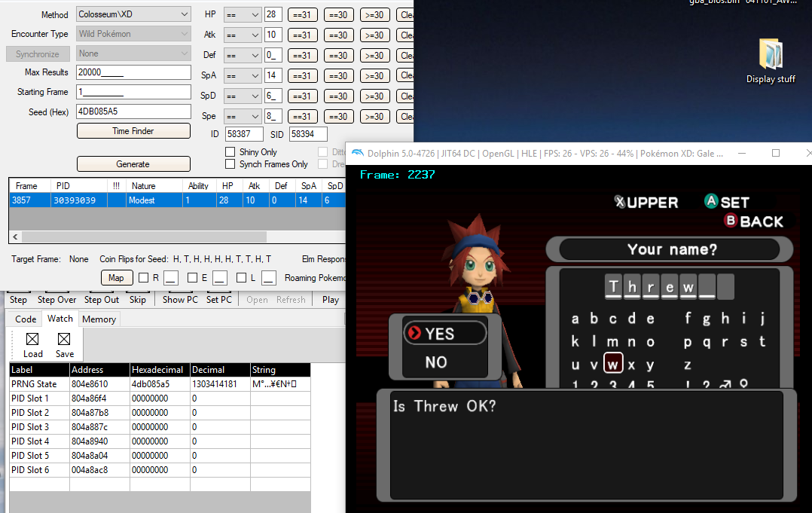Image resolution: width=812 pixels, height=513 pixels.
Task: Click the scrollbar left arrow under results
Action: pyautogui.click(x=16, y=237)
